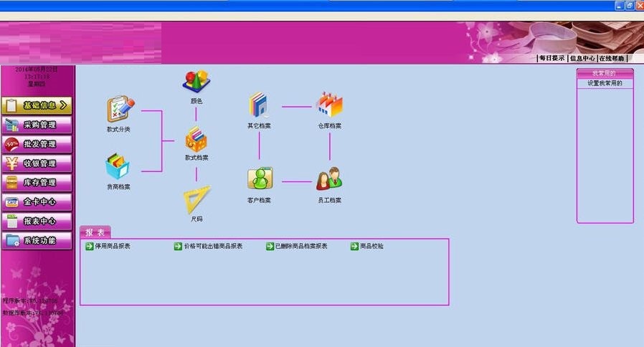This screenshot has height=347, width=644.
Task: Open the 款式分类 clipboard icon
Action: click(119, 110)
